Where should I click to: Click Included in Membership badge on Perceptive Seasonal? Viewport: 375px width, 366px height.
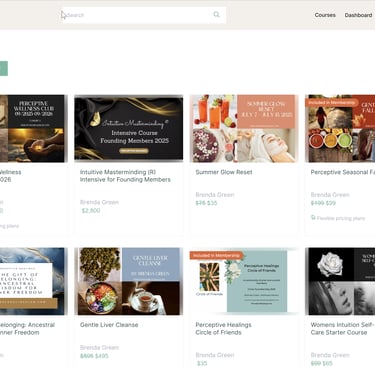(x=331, y=102)
